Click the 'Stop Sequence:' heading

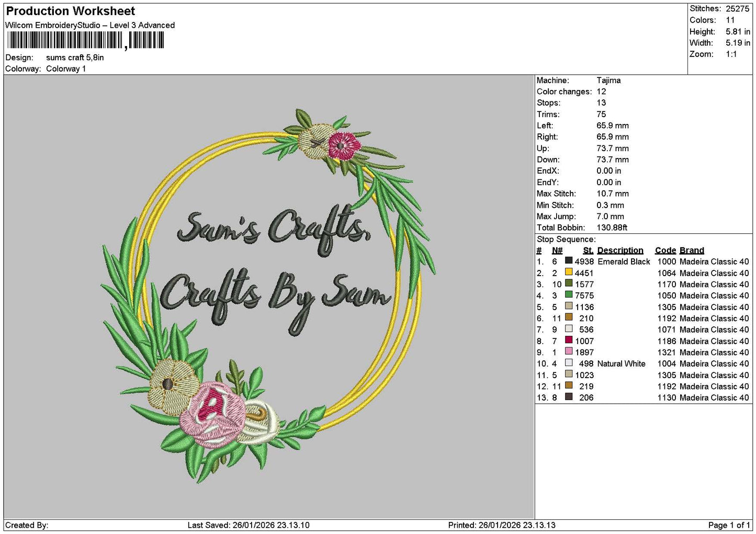(566, 239)
